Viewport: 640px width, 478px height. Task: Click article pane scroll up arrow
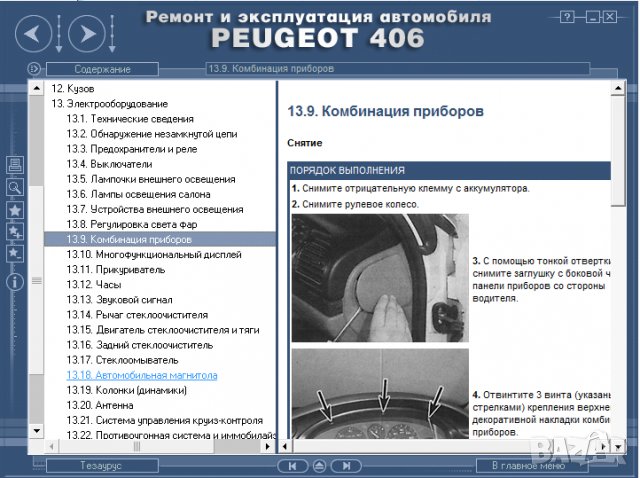[618, 88]
